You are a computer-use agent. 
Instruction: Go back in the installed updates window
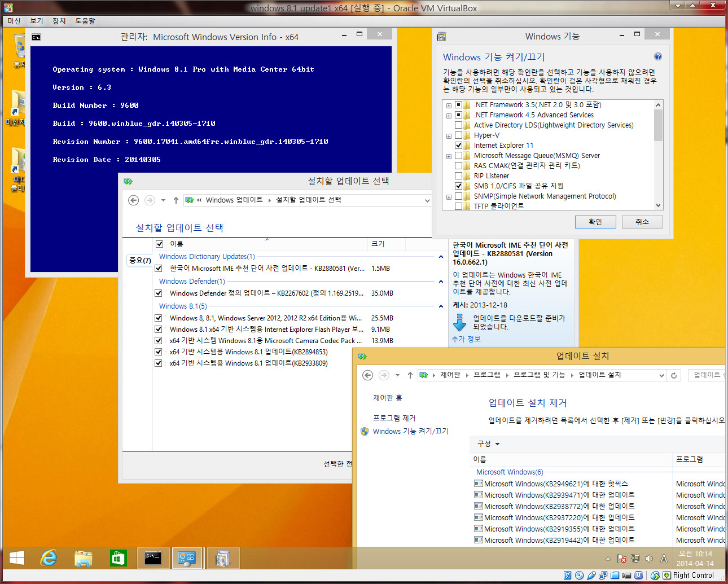[367, 375]
